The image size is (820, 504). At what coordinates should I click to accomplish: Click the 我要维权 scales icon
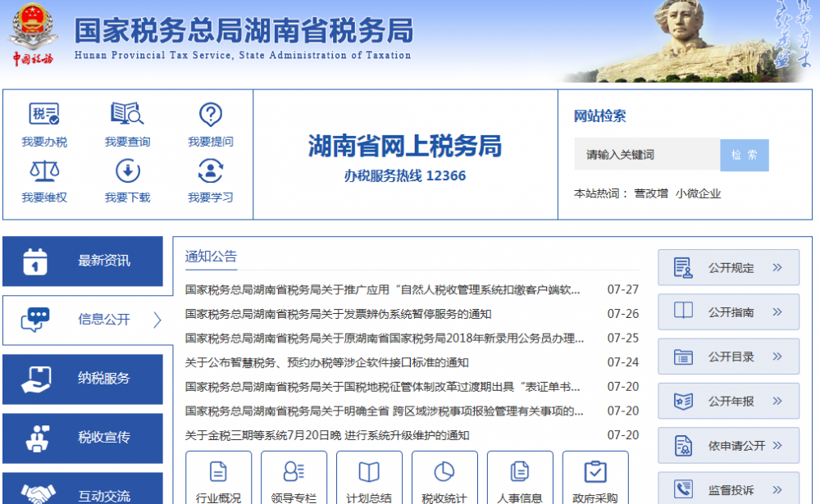pos(44,170)
